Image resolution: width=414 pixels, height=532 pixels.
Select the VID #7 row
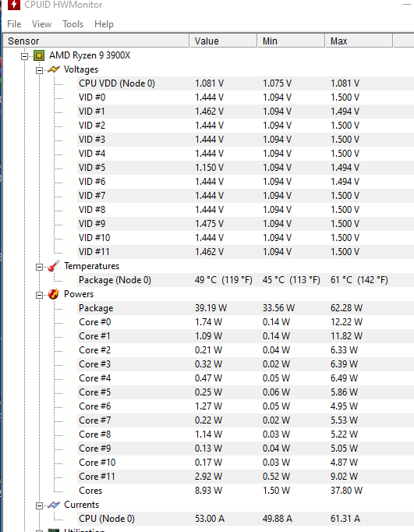pyautogui.click(x=246, y=196)
